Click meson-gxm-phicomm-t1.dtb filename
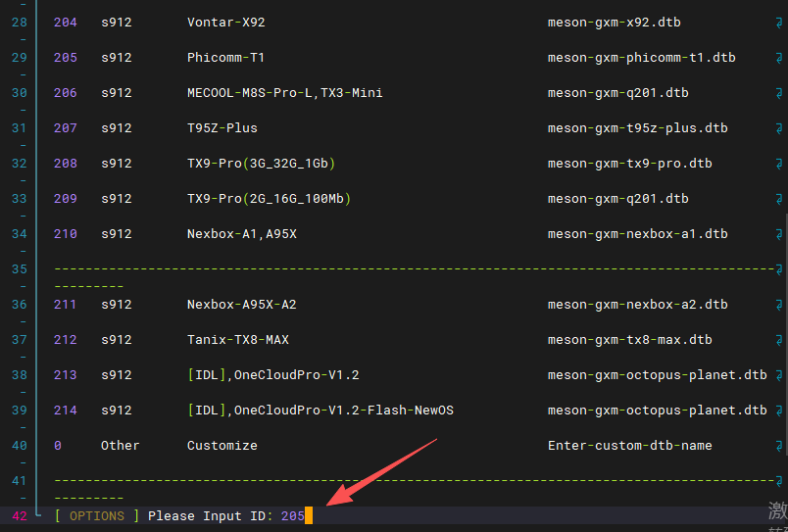Image resolution: width=788 pixels, height=532 pixels. point(641,58)
